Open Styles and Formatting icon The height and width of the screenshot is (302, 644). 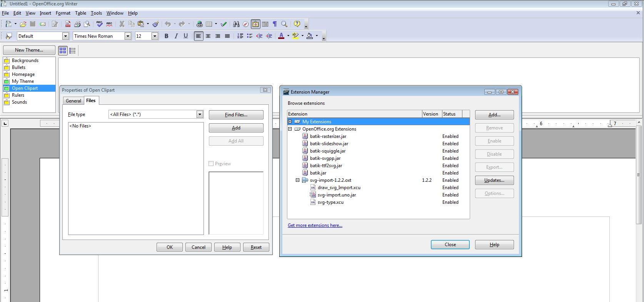[8, 36]
